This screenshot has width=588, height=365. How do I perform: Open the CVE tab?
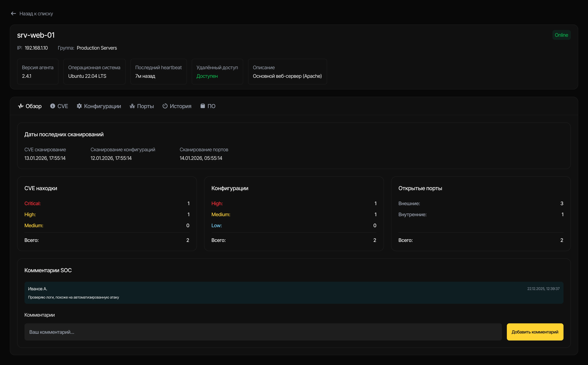tap(59, 106)
